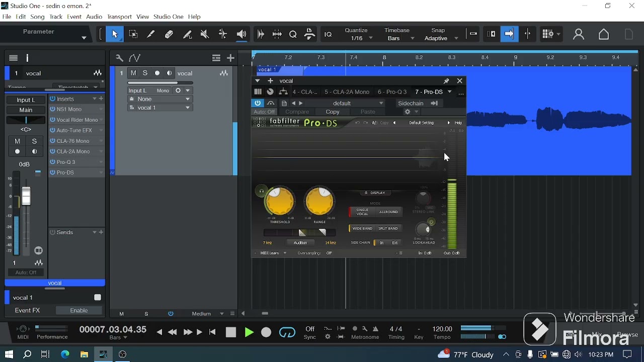Click the Audition button in Pro-DS

coord(300,243)
